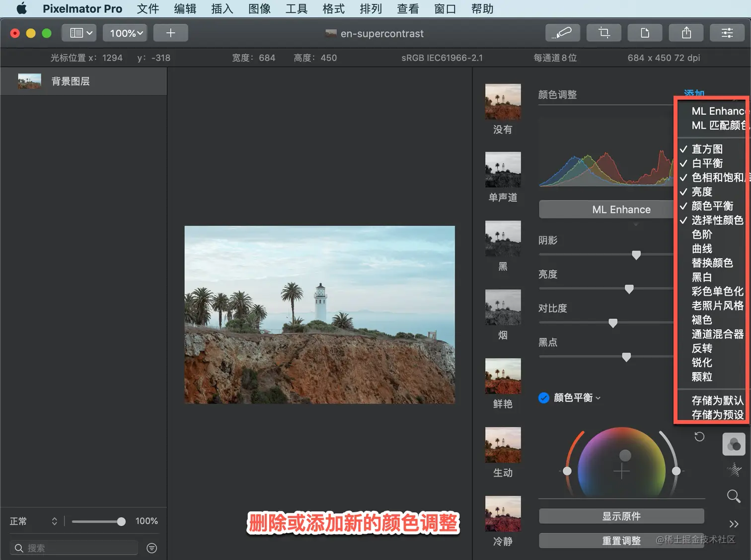Screen dimensions: 751x560
Task: Click the document page icon in toolbar
Action: coord(645,33)
